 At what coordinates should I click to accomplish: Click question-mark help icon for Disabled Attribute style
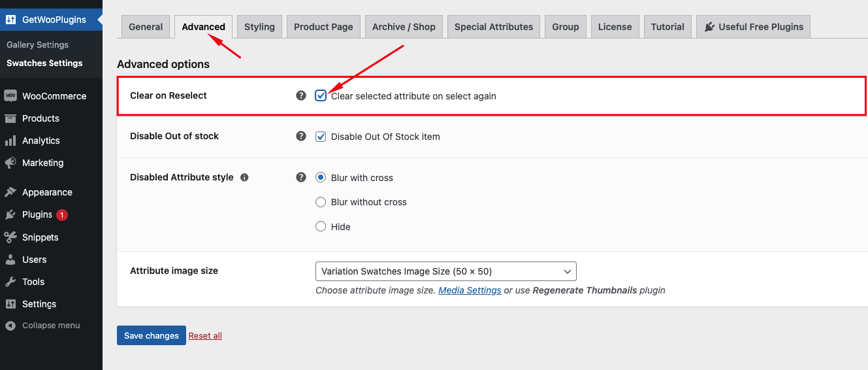click(x=301, y=177)
